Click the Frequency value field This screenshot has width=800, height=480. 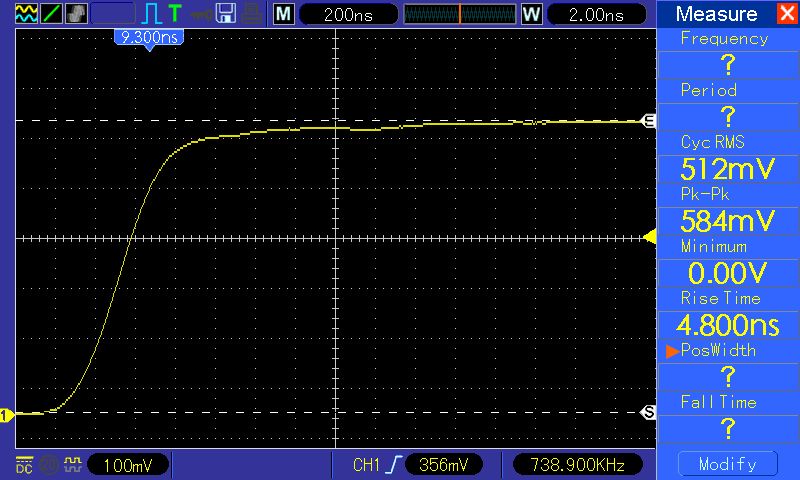point(728,65)
